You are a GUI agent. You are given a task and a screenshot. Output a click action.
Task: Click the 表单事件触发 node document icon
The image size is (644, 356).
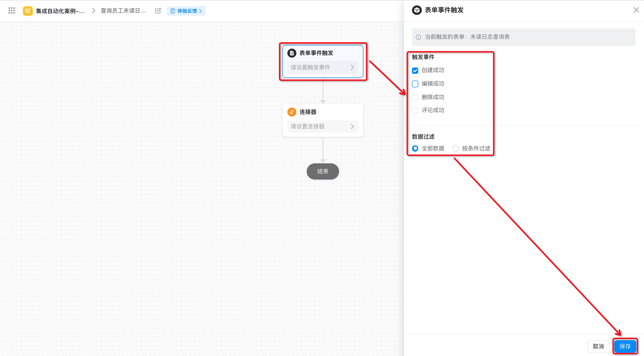click(292, 53)
